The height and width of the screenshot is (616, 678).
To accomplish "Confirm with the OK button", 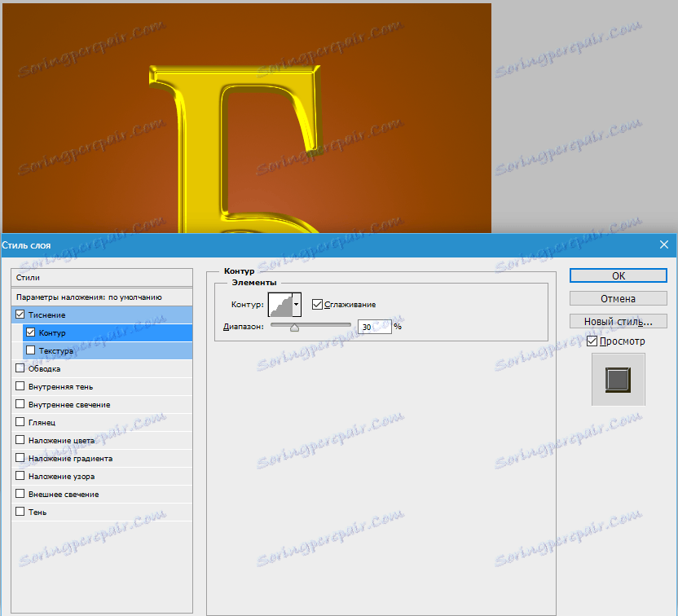I will coord(618,275).
